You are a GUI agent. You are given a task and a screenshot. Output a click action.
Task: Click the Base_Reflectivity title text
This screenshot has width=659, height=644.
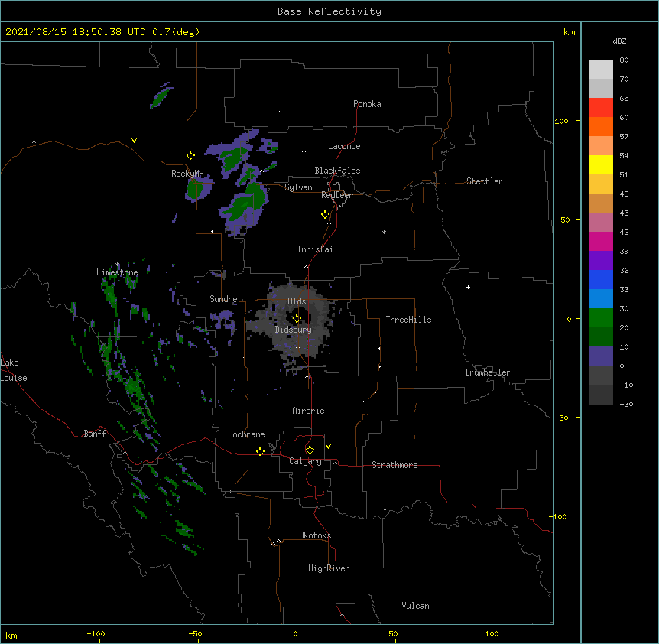click(329, 11)
